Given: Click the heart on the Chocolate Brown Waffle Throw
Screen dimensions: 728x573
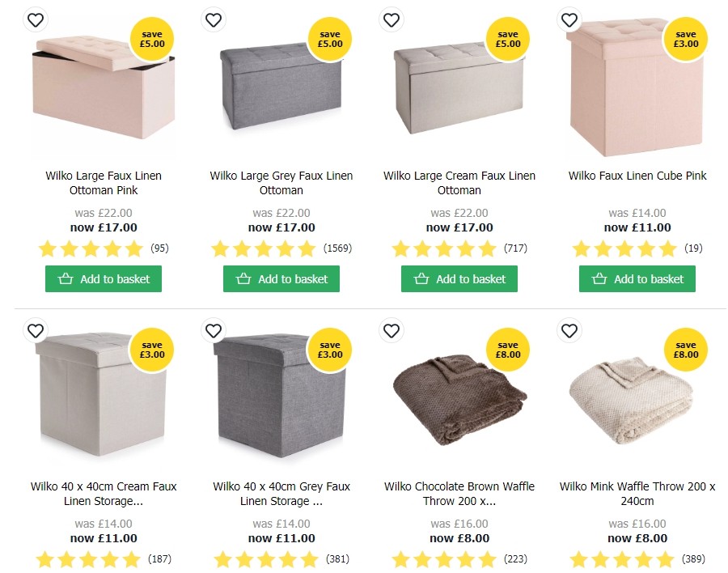Looking at the screenshot, I should [x=391, y=331].
